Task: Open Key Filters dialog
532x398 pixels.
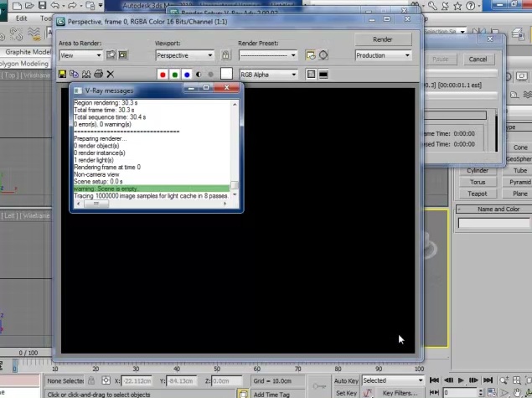Action: (x=400, y=393)
